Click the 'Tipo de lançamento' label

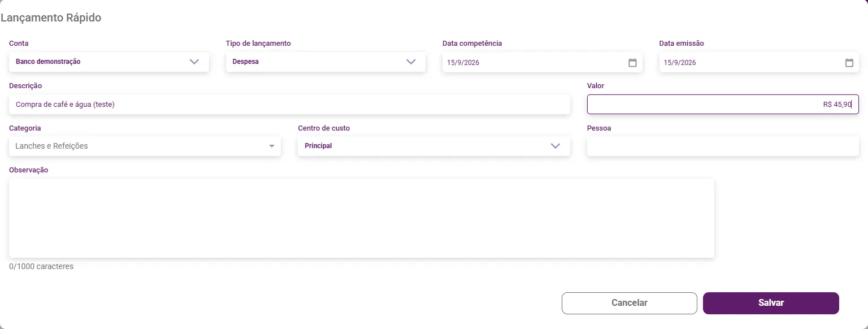coord(258,44)
